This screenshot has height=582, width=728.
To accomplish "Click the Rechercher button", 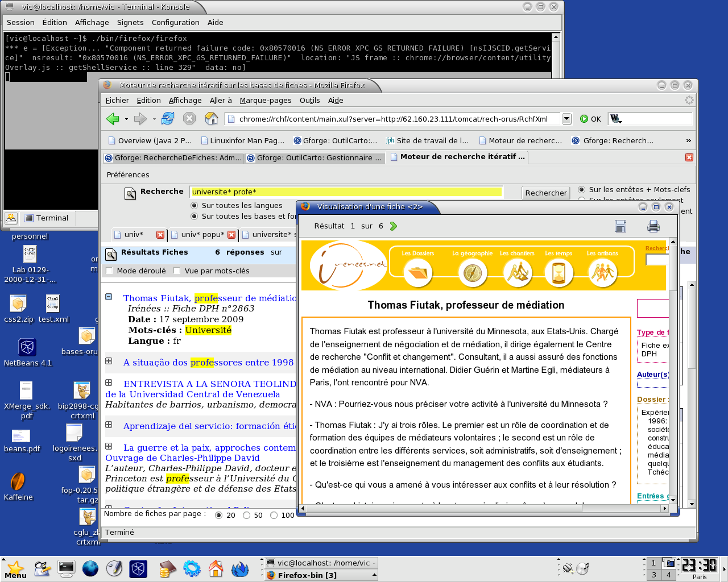I will 545,193.
